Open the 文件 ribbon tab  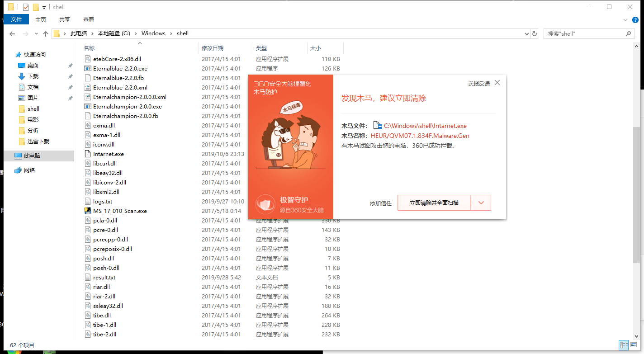[16, 19]
